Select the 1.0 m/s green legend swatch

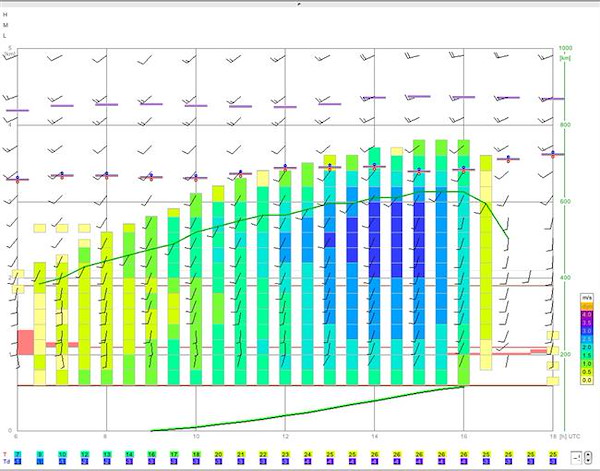tap(587, 363)
